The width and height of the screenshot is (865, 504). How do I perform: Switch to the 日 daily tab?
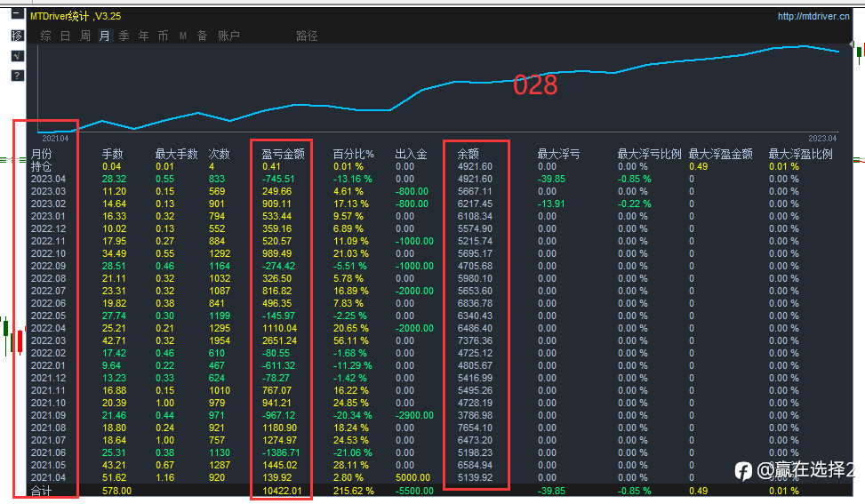click(x=65, y=36)
